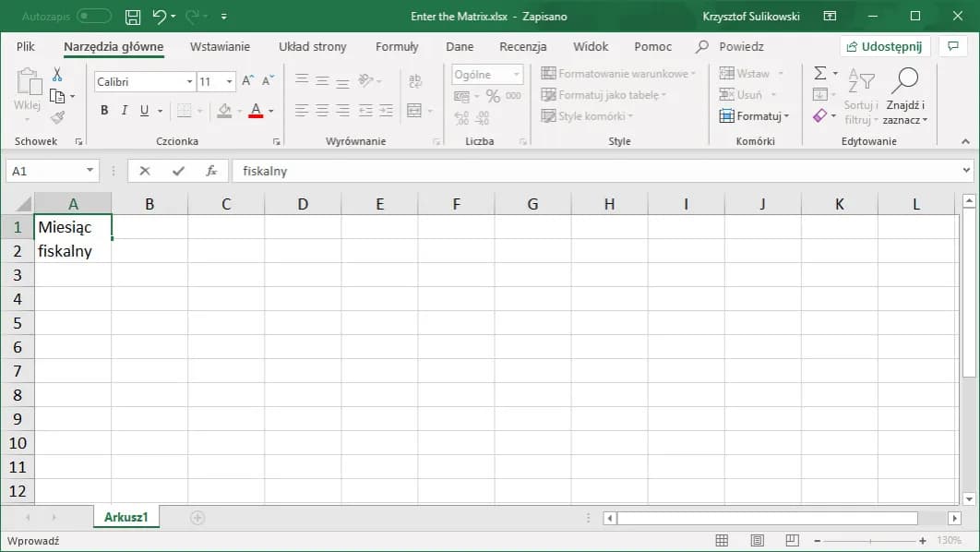Click the Cancel entry X icon
Viewport: 980px width, 552px height.
pos(145,171)
